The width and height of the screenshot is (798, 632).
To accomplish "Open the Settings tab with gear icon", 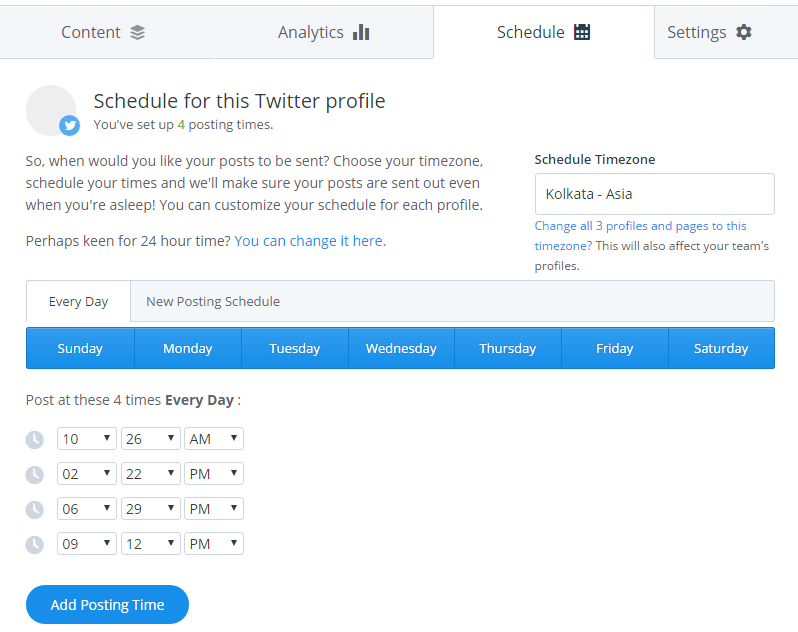I will click(709, 32).
